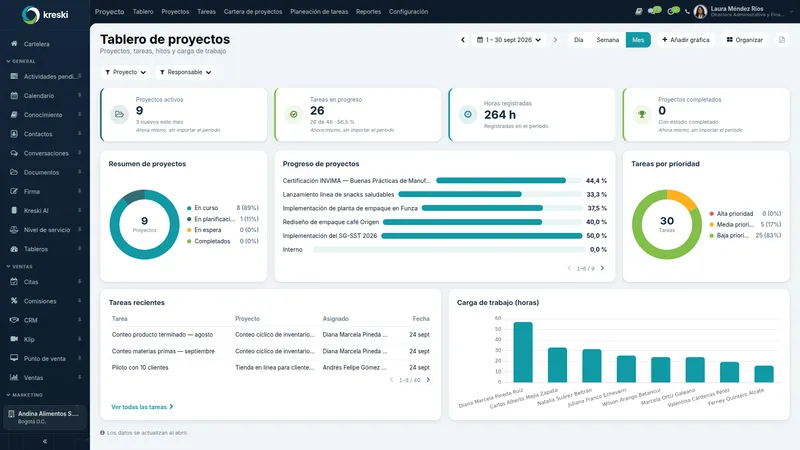This screenshot has height=450, width=800.
Task: Open Calendario from the sidebar
Action: (39, 95)
